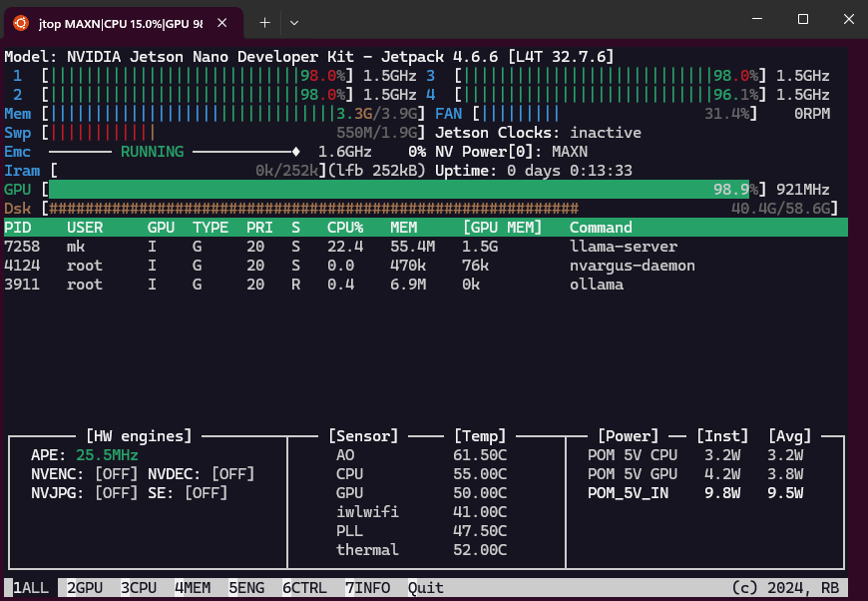Screen dimensions: 868x601
Task: Open a new terminal tab
Action: (264, 23)
